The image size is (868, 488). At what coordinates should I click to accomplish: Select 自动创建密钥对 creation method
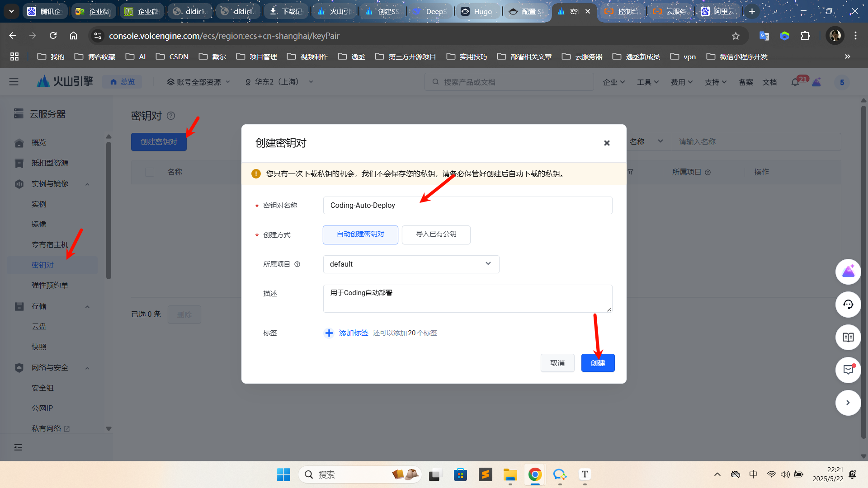[360, 235]
